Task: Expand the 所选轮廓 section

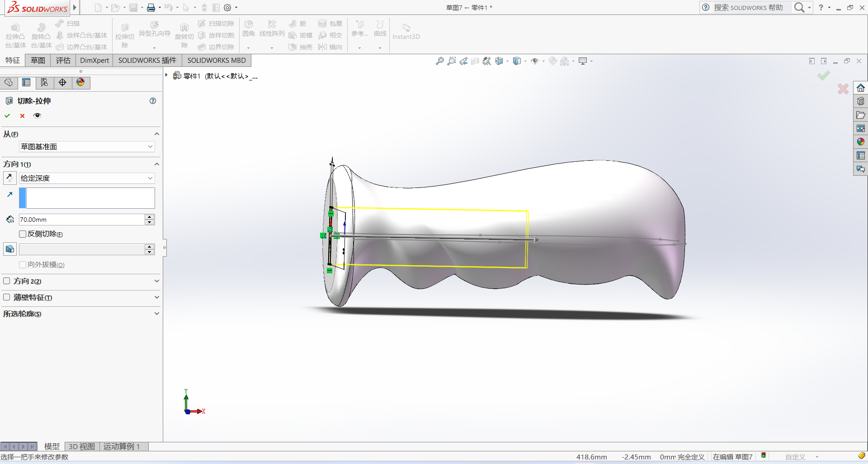Action: pos(156,314)
